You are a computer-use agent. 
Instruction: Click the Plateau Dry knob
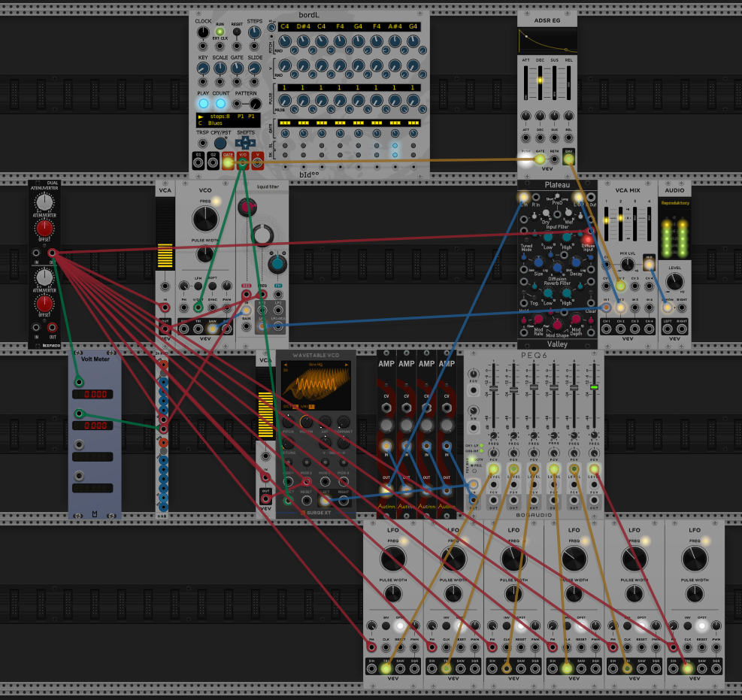(546, 214)
